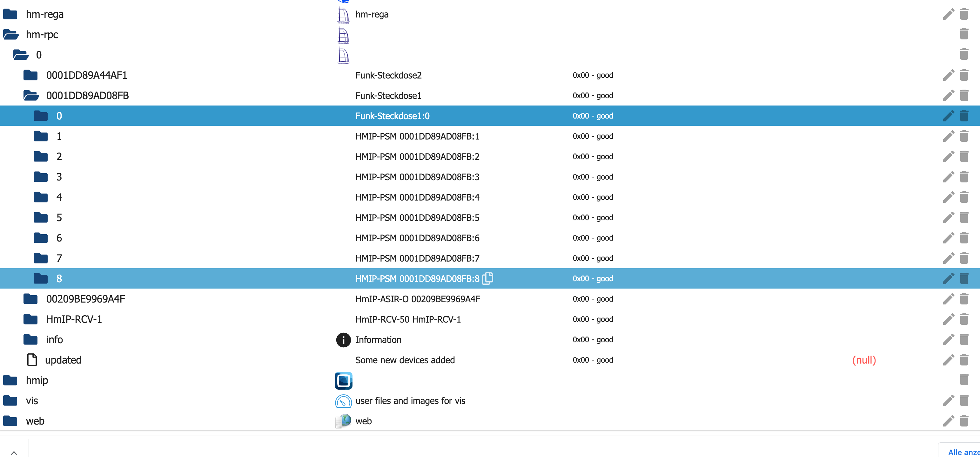
Task: Expand the 0001DD89A44AF1 device folder
Action: point(30,75)
